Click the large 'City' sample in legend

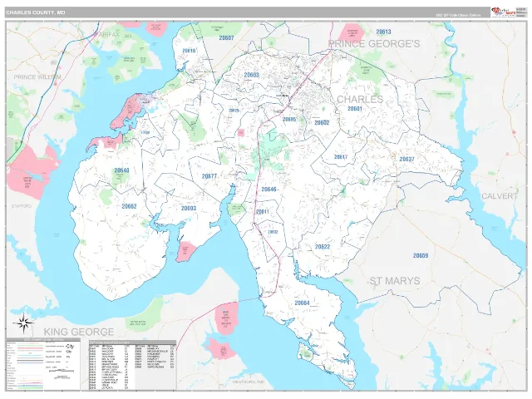[x=70, y=347]
